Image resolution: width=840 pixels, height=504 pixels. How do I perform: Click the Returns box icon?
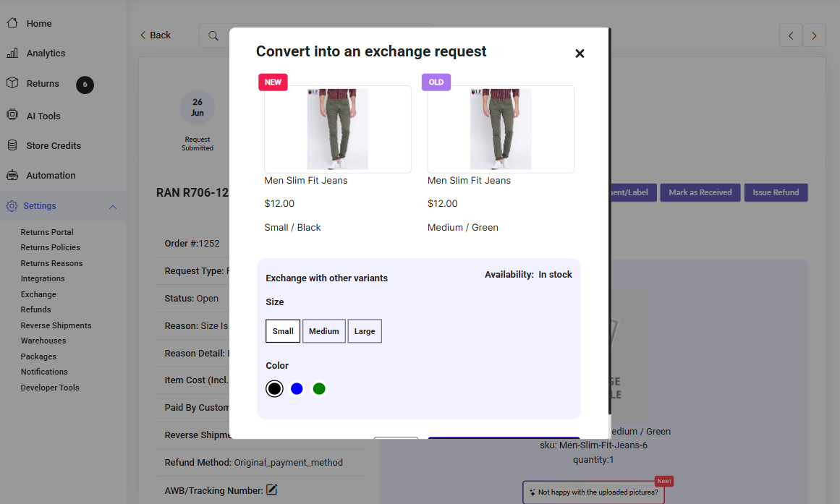click(12, 83)
